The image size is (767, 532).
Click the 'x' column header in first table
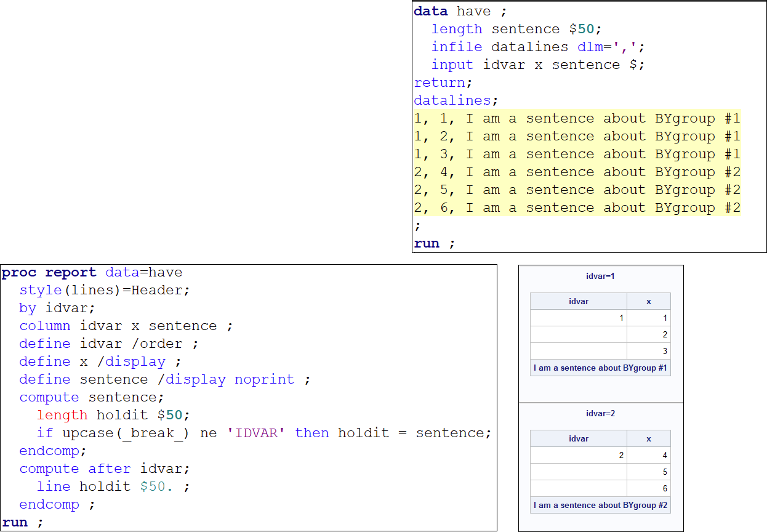pos(649,302)
